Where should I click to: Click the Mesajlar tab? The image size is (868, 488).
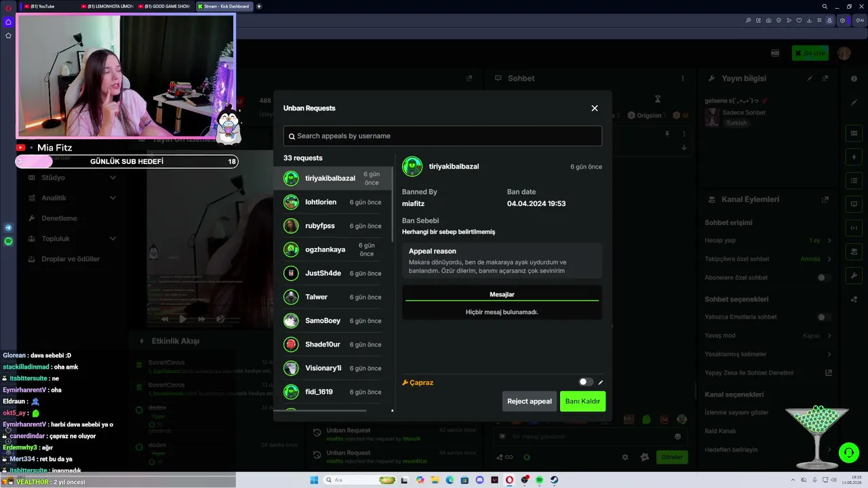pyautogui.click(x=502, y=294)
